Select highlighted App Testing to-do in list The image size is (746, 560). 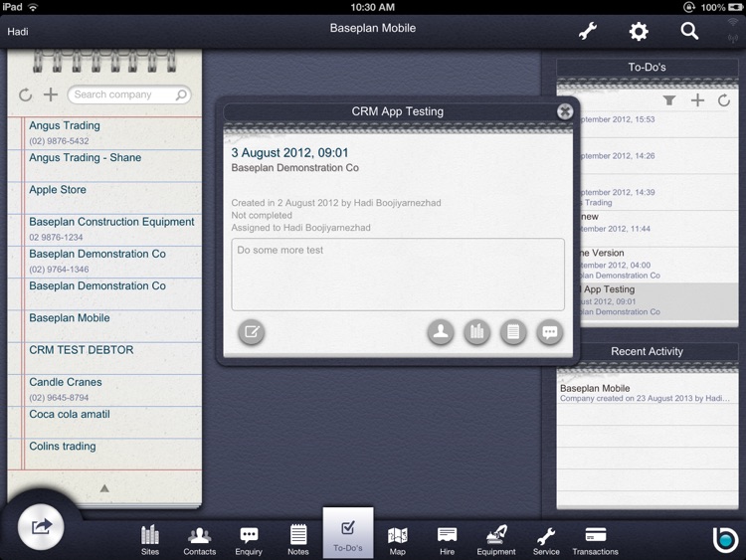(659, 301)
